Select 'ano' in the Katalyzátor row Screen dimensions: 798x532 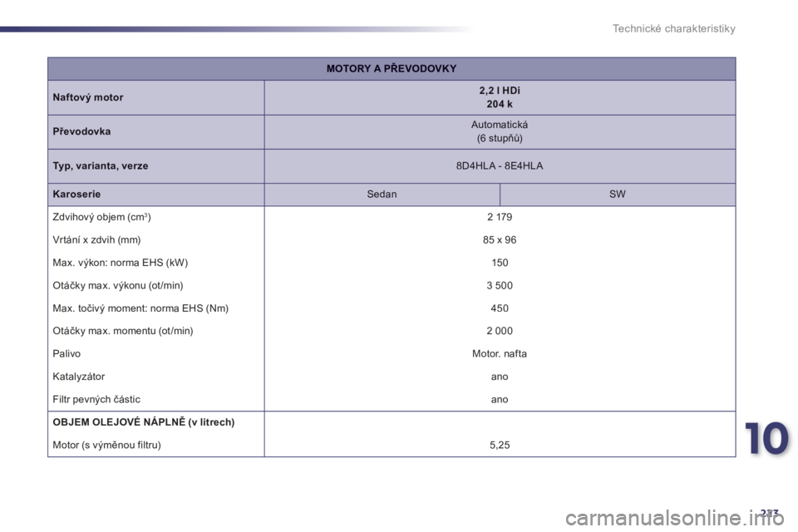point(500,377)
